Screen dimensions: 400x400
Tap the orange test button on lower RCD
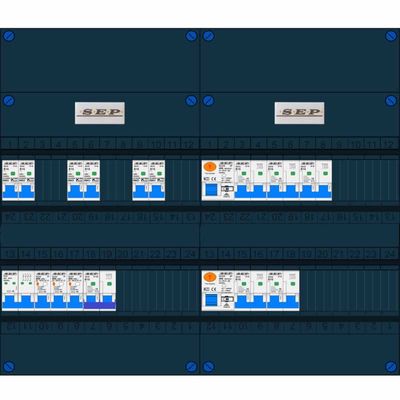[210, 277]
